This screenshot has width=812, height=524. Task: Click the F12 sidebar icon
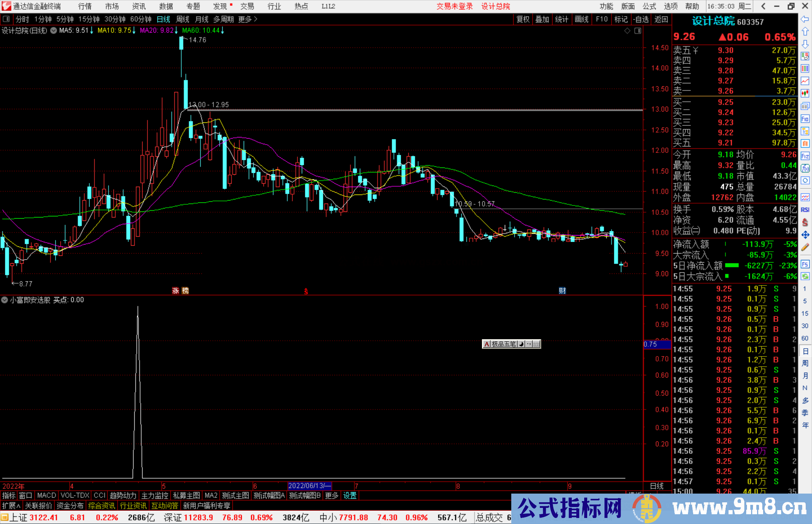tap(805, 156)
